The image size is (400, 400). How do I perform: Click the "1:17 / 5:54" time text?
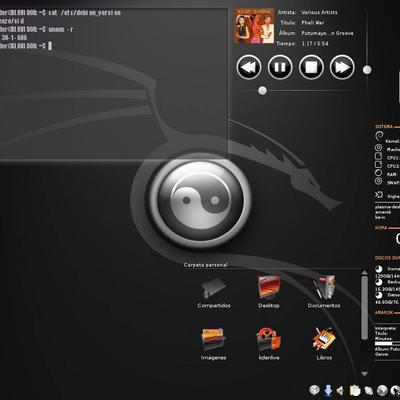(315, 44)
